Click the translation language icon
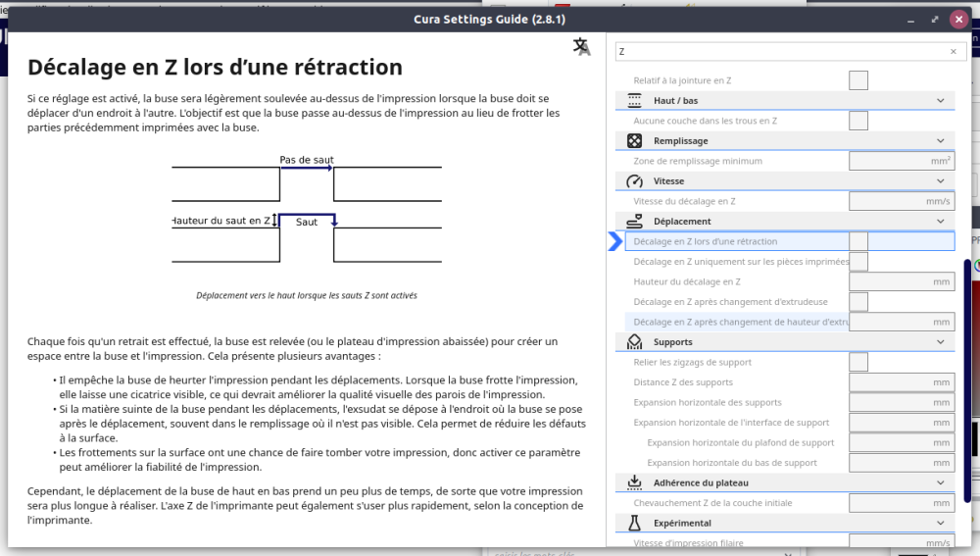This screenshot has width=980, height=556. (581, 46)
